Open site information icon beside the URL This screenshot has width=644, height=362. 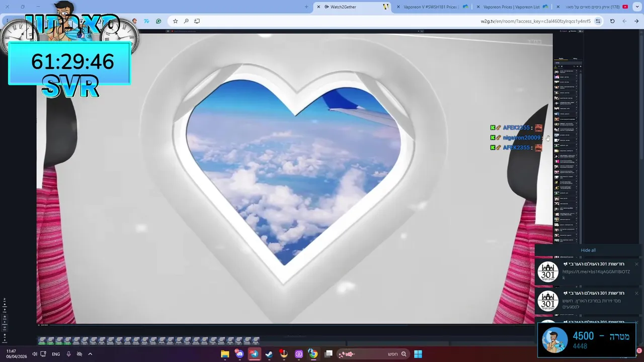click(598, 21)
